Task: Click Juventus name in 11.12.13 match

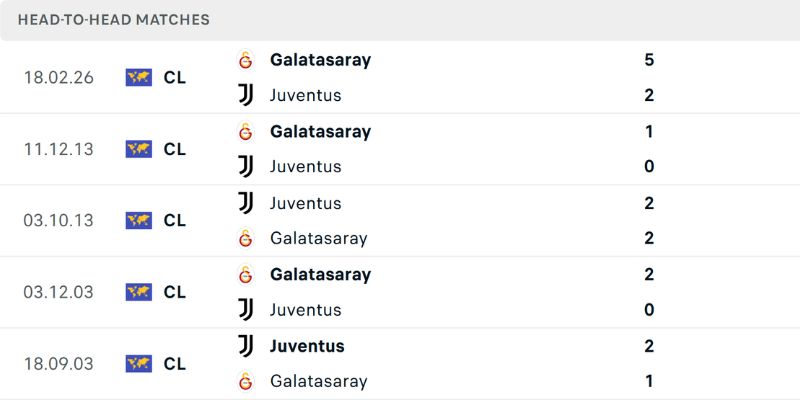Action: (305, 167)
